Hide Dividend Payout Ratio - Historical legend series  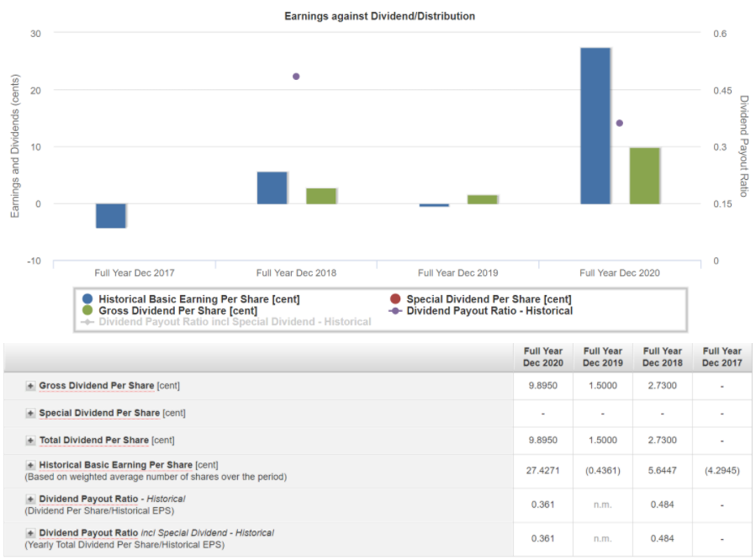[x=489, y=311]
